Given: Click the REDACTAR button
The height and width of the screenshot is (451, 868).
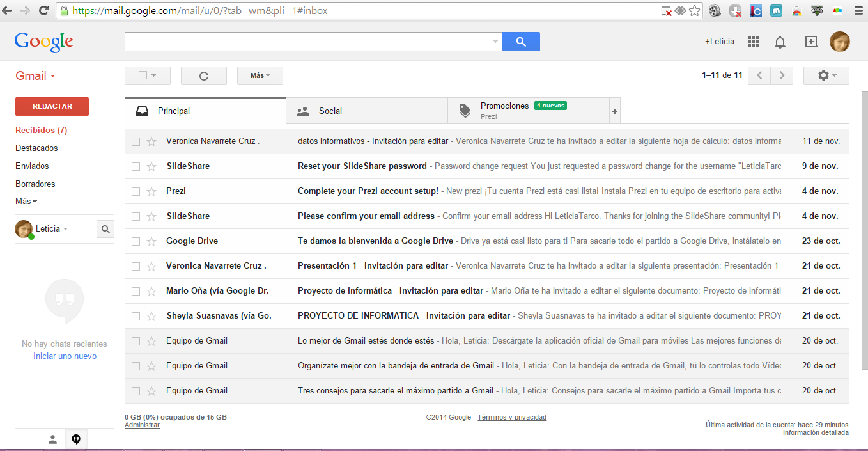Looking at the screenshot, I should (x=52, y=106).
